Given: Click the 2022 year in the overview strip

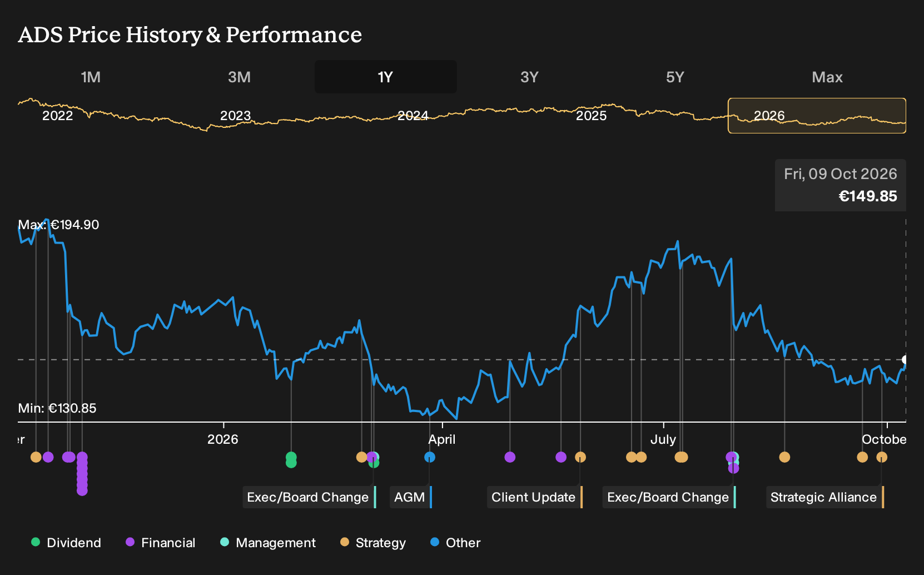Looking at the screenshot, I should (x=58, y=116).
